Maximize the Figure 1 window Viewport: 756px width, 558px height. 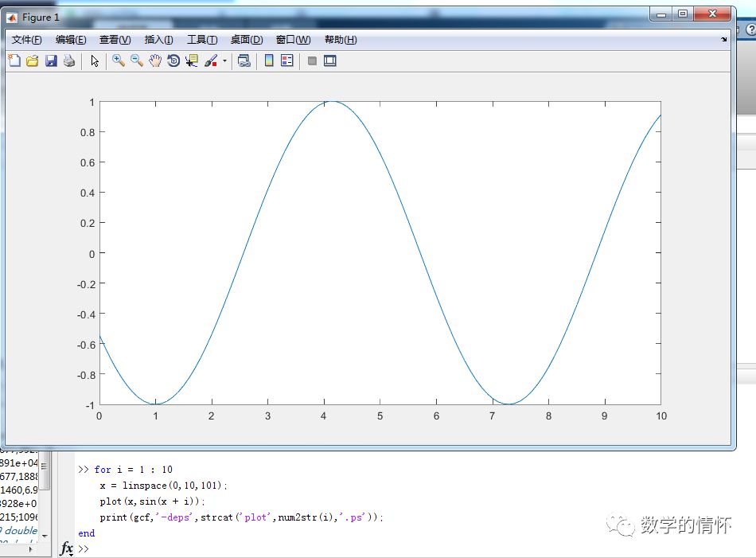pos(683,14)
